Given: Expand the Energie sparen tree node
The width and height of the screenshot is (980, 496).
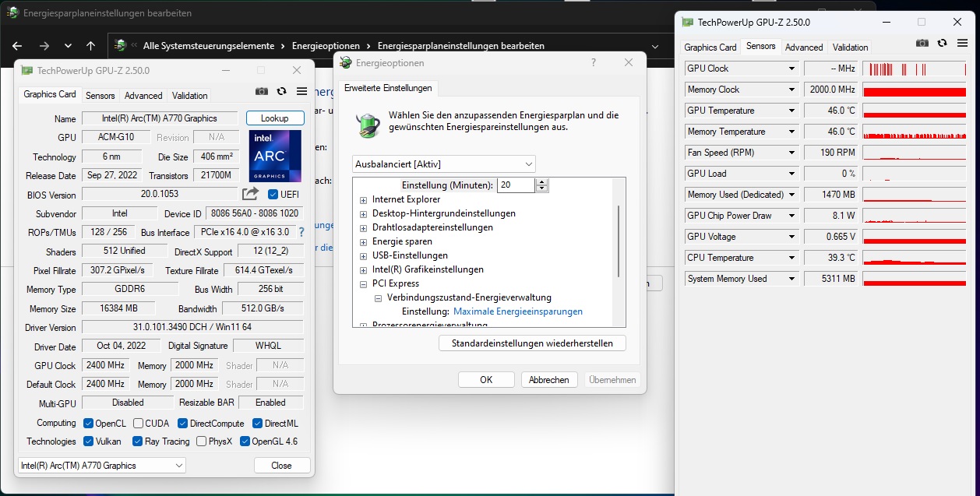Looking at the screenshot, I should click(363, 241).
